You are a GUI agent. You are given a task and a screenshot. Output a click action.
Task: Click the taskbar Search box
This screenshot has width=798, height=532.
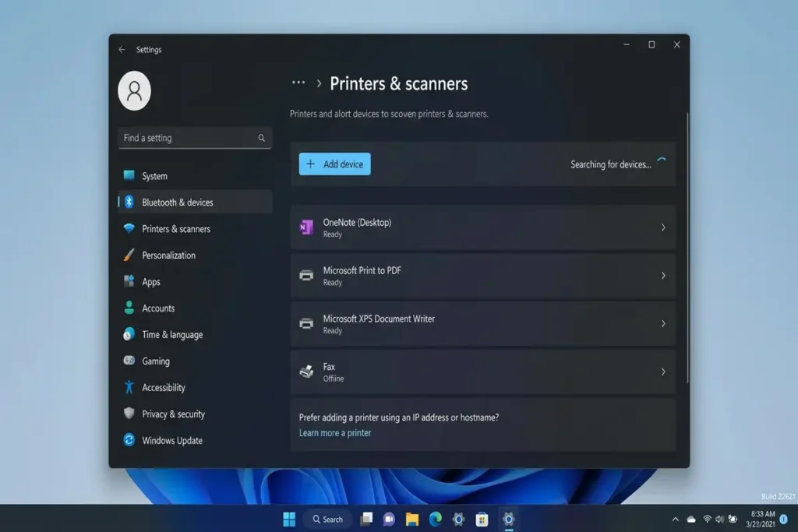tap(328, 520)
